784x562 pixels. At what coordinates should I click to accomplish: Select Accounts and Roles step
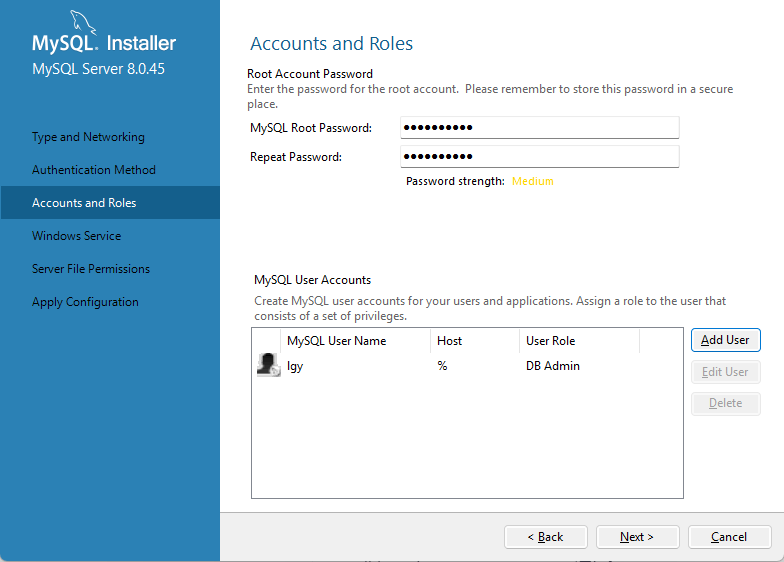coord(110,202)
